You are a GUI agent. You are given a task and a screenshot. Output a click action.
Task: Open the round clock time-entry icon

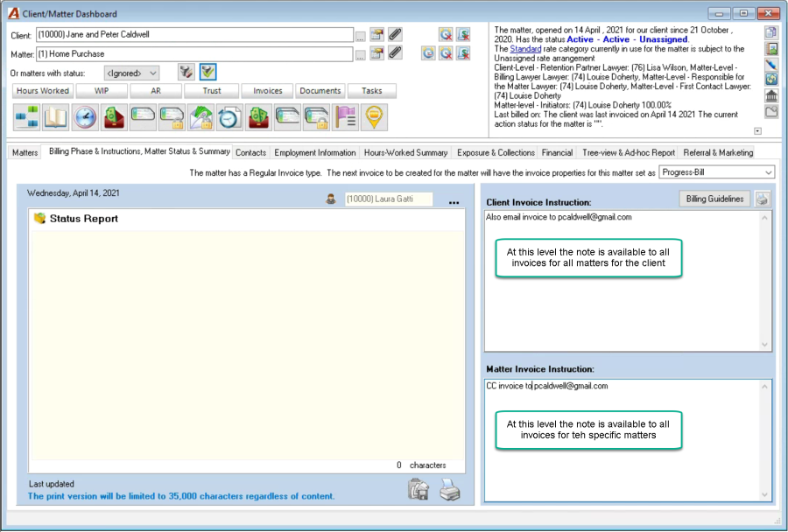pyautogui.click(x=85, y=117)
